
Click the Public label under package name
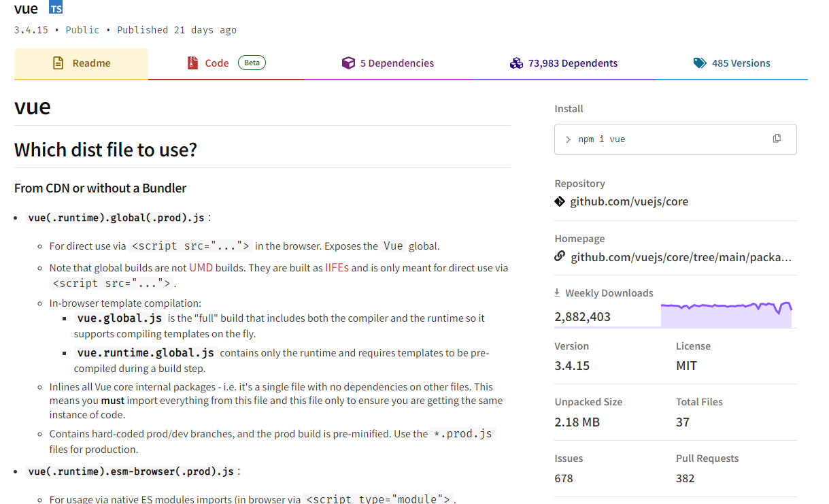[x=82, y=30]
